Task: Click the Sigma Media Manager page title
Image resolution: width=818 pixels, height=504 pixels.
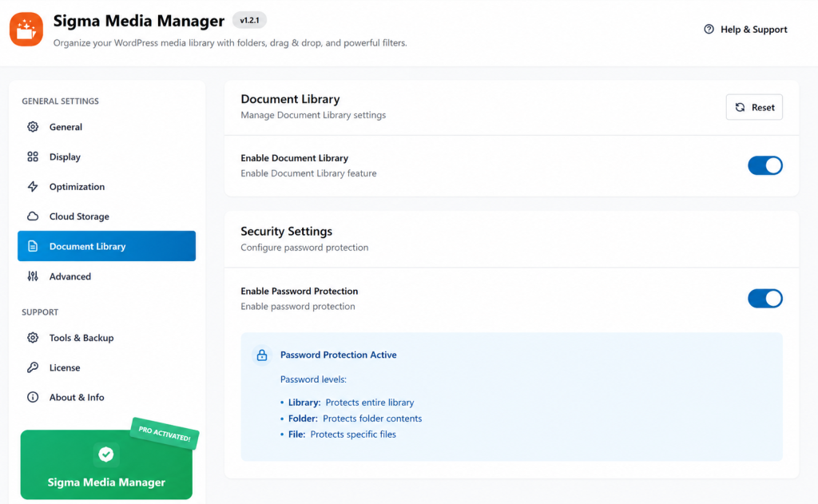Action: click(139, 21)
